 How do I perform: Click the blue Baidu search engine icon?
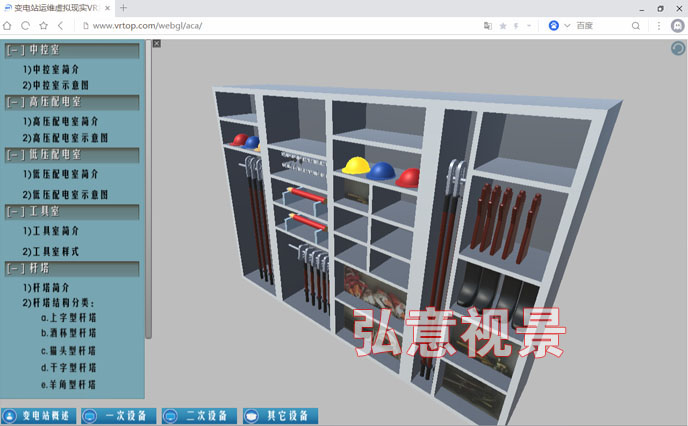tap(554, 25)
